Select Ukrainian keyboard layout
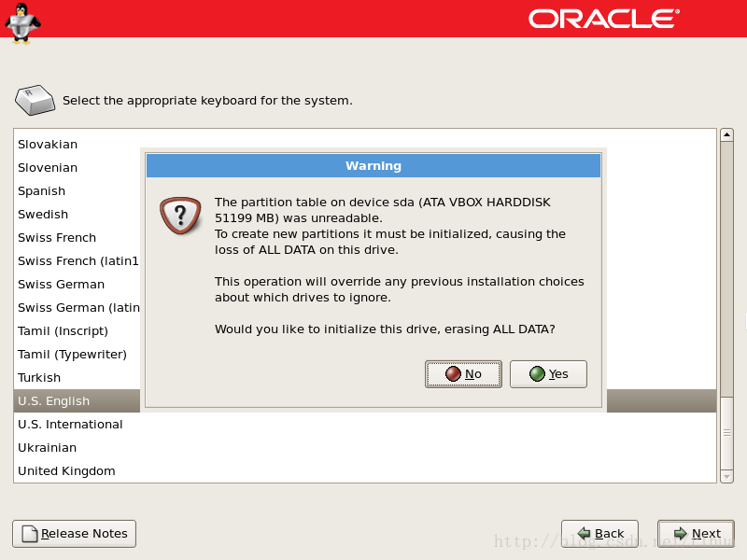The width and height of the screenshot is (747, 560). tap(365, 448)
